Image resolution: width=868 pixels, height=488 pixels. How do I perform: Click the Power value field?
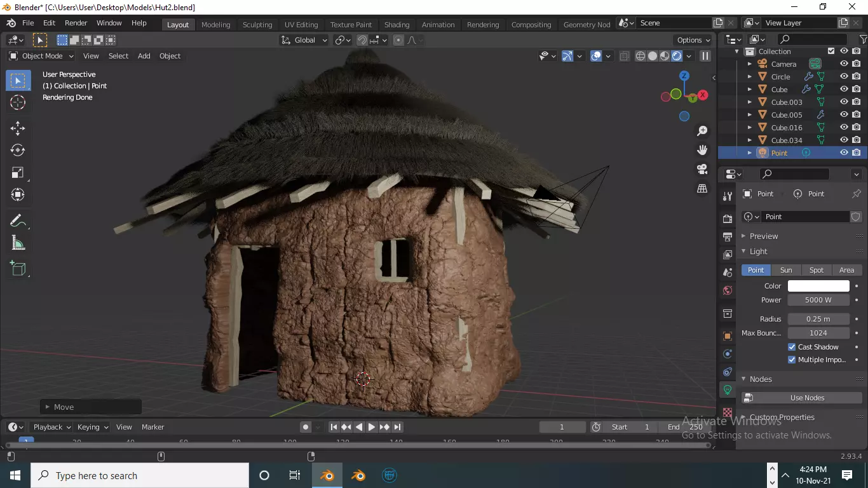[818, 300]
